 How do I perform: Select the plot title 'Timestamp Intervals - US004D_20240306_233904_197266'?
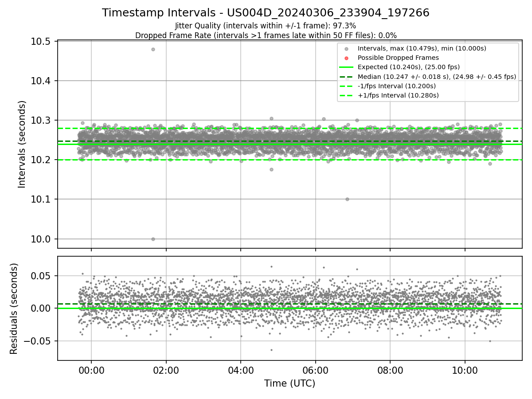point(266,13)
